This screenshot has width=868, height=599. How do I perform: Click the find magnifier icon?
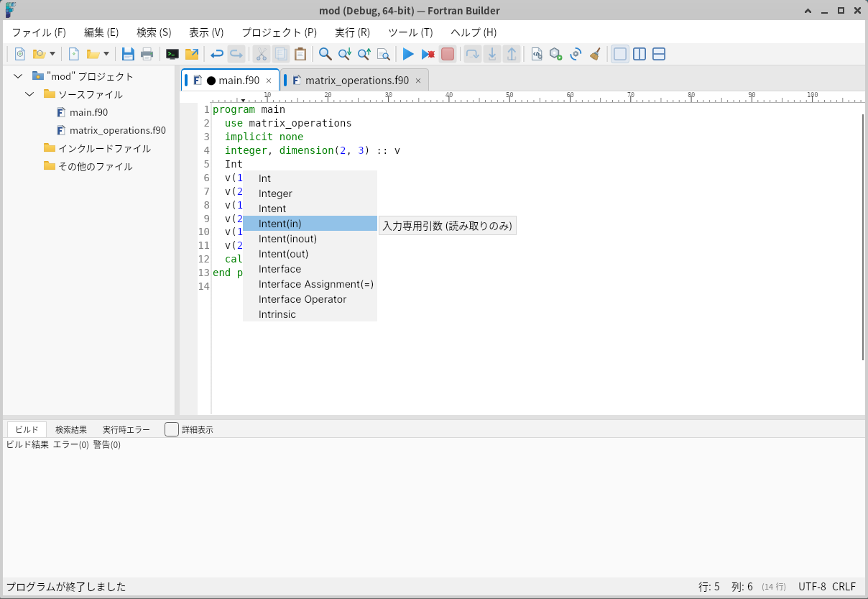(325, 54)
